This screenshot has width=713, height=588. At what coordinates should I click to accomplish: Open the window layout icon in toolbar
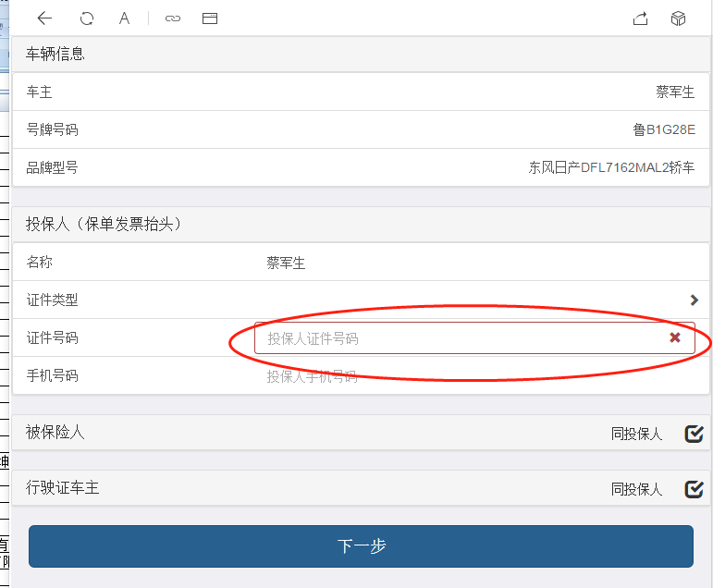tap(210, 18)
